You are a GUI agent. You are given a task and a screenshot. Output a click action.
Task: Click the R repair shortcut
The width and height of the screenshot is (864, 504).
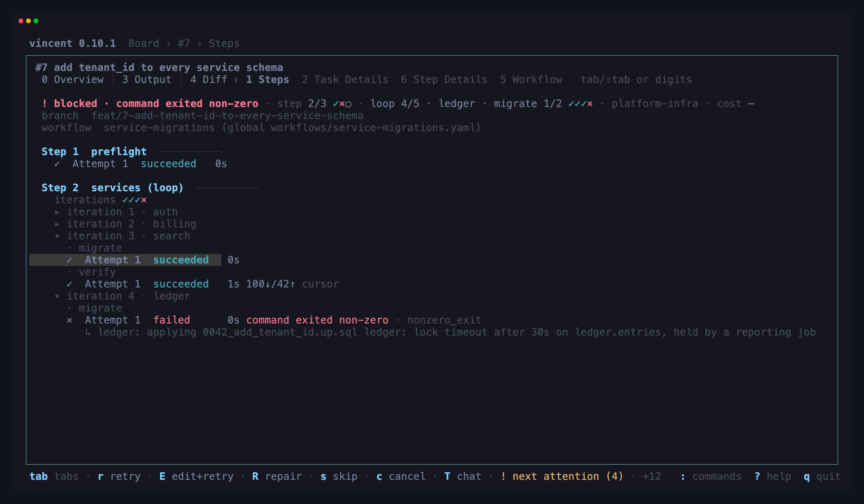point(277,476)
